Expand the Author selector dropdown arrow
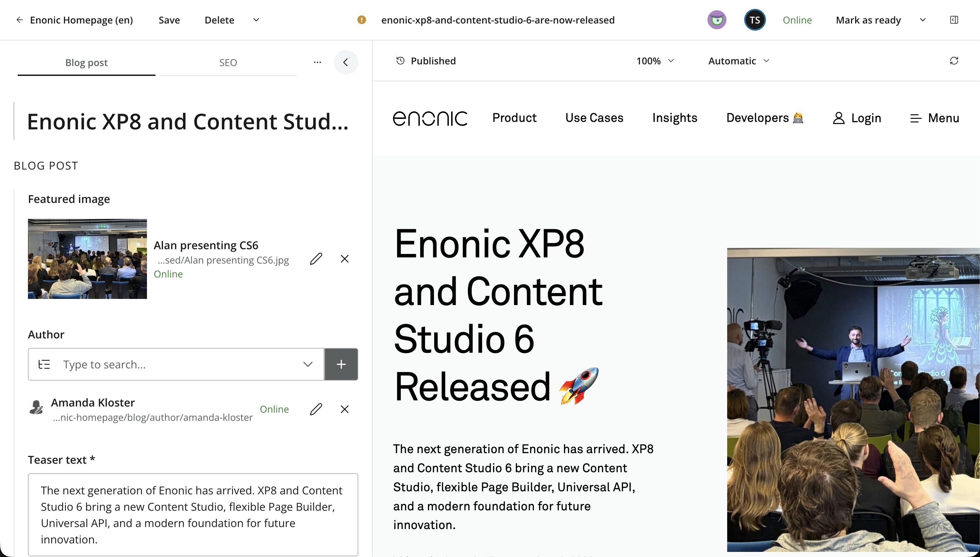 tap(308, 364)
